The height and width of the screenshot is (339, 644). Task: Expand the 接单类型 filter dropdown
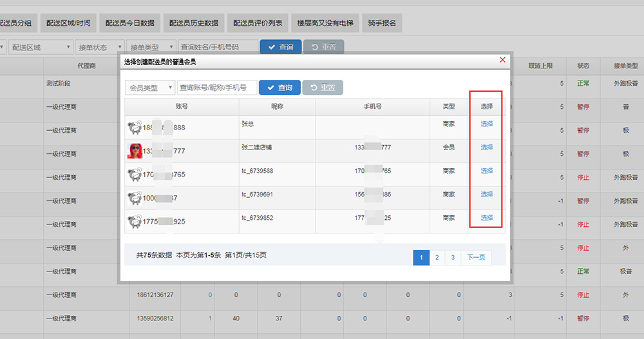[x=151, y=47]
